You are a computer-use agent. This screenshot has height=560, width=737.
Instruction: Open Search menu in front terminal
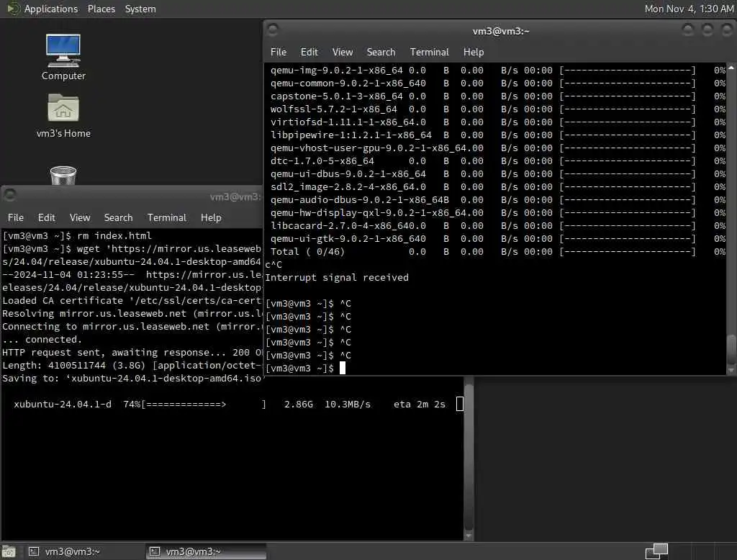click(x=381, y=53)
